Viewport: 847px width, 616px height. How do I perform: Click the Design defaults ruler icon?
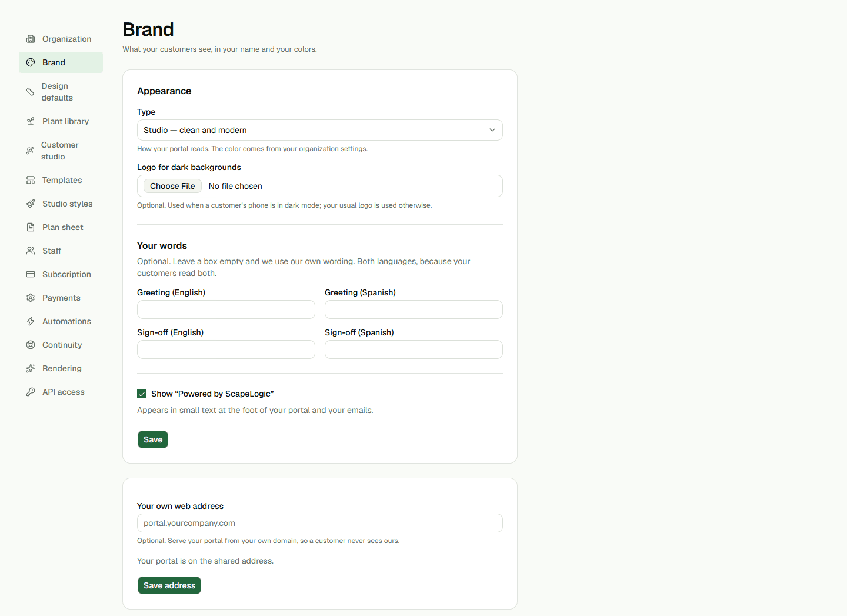30,92
